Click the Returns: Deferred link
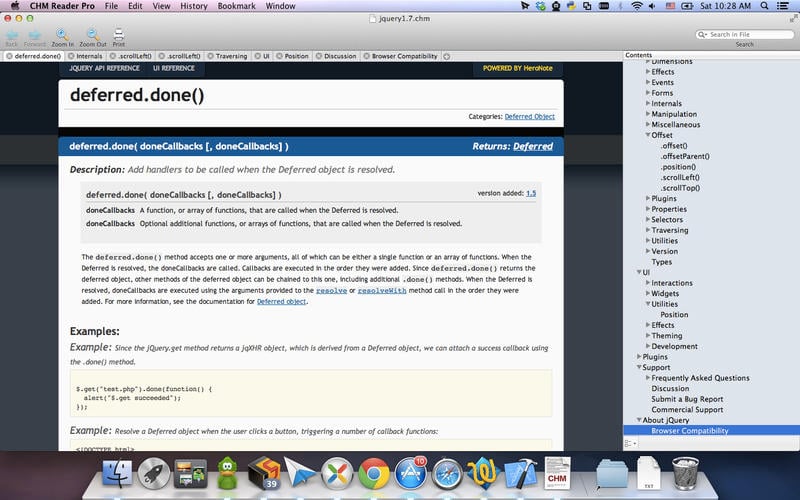Viewport: 800px width, 500px height. click(533, 146)
